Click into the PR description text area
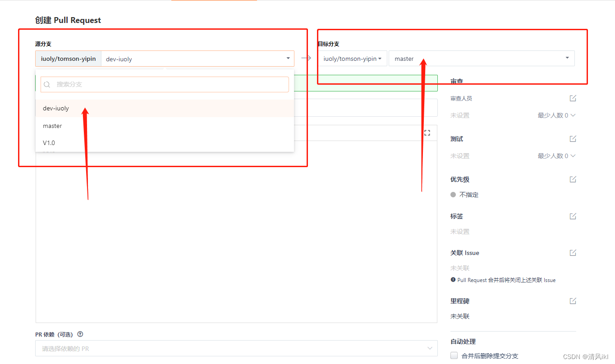This screenshot has width=615, height=364. pyautogui.click(x=236, y=232)
